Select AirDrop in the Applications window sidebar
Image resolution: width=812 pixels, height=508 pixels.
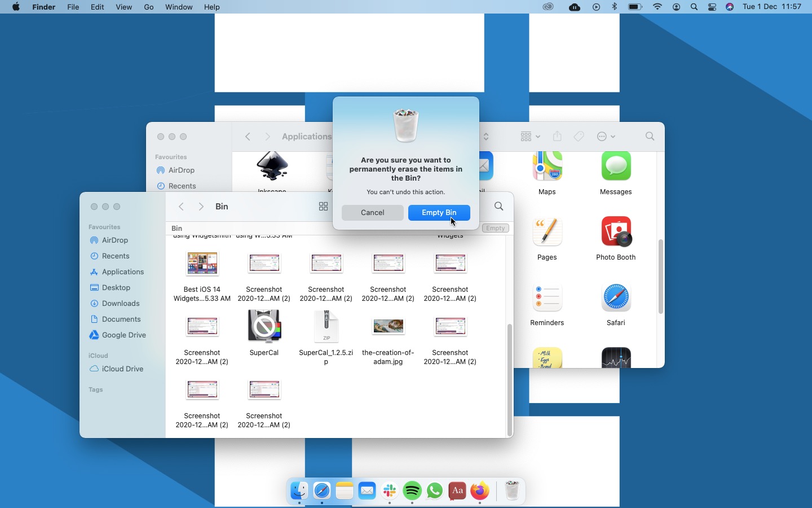(181, 170)
